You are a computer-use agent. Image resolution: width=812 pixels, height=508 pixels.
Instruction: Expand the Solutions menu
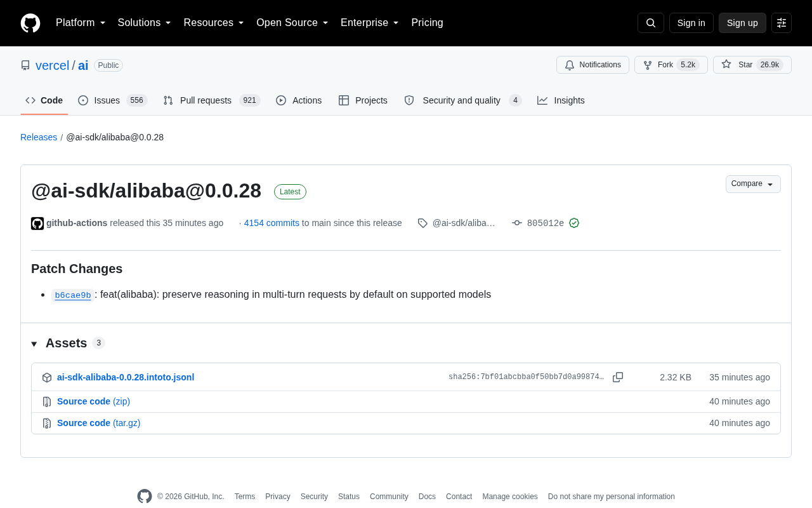coord(145,23)
